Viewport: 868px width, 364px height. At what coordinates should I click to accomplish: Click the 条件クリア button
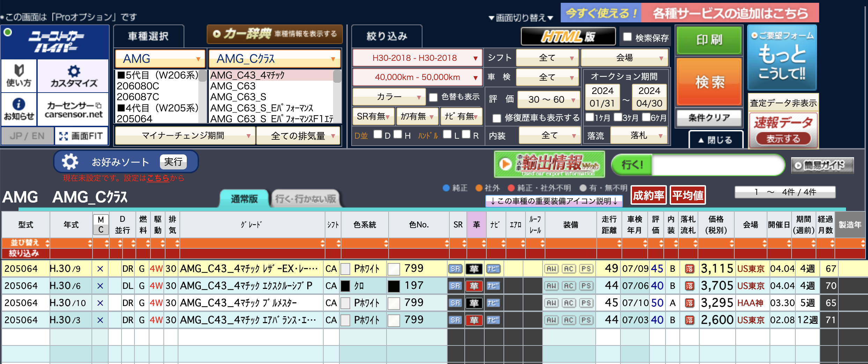point(709,118)
